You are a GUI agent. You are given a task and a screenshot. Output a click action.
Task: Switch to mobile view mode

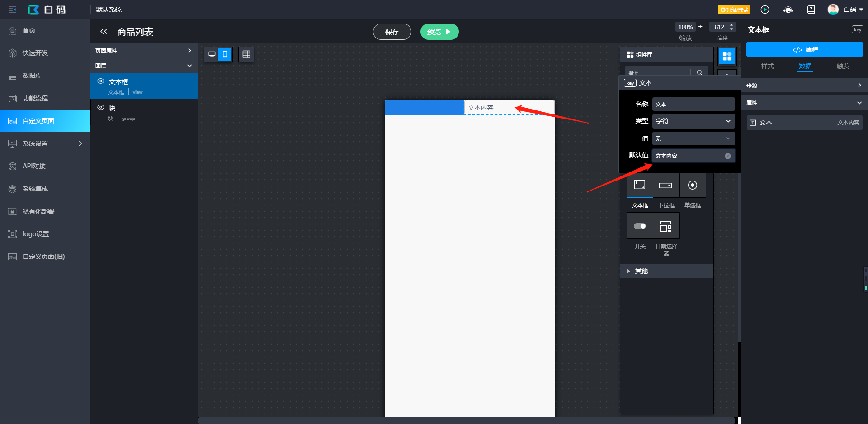click(x=225, y=54)
